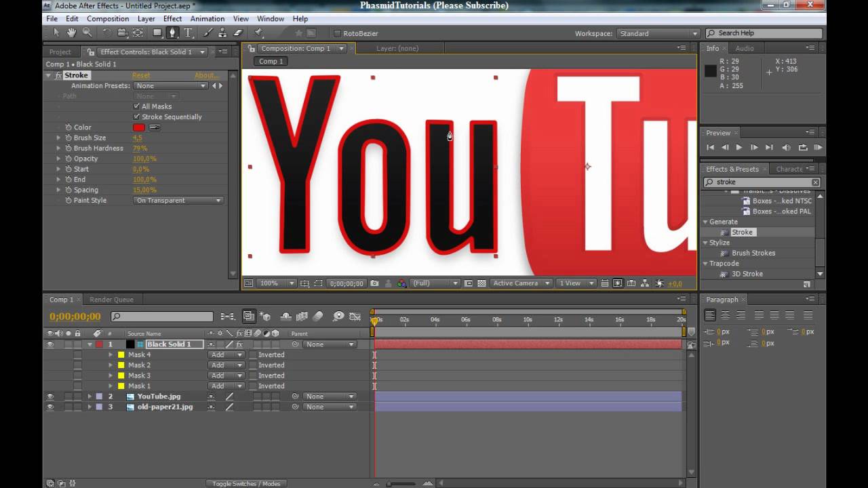868x488 pixels.
Task: Select the Brush tool
Action: [x=208, y=33]
